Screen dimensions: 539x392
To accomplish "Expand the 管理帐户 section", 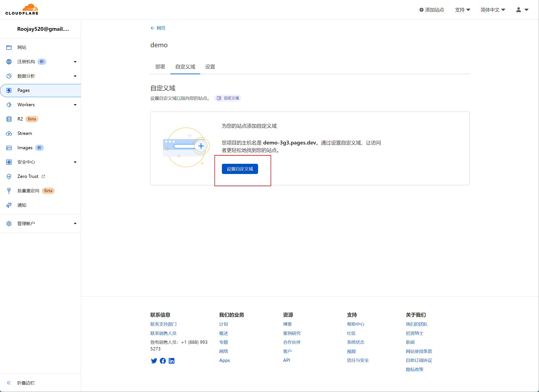I will (x=75, y=224).
